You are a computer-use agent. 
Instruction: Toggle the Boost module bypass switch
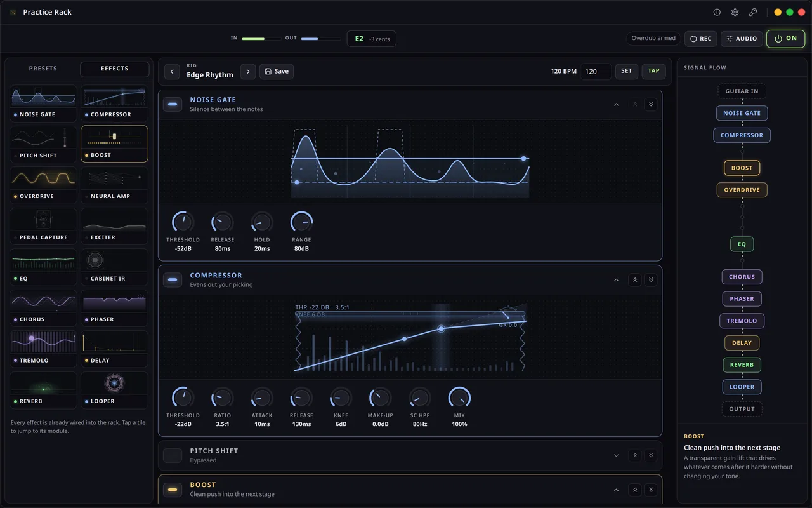pyautogui.click(x=173, y=490)
